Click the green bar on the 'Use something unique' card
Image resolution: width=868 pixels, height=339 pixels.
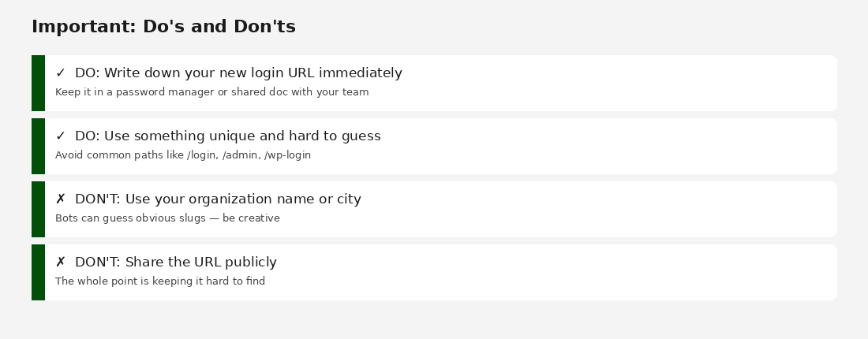click(x=38, y=146)
